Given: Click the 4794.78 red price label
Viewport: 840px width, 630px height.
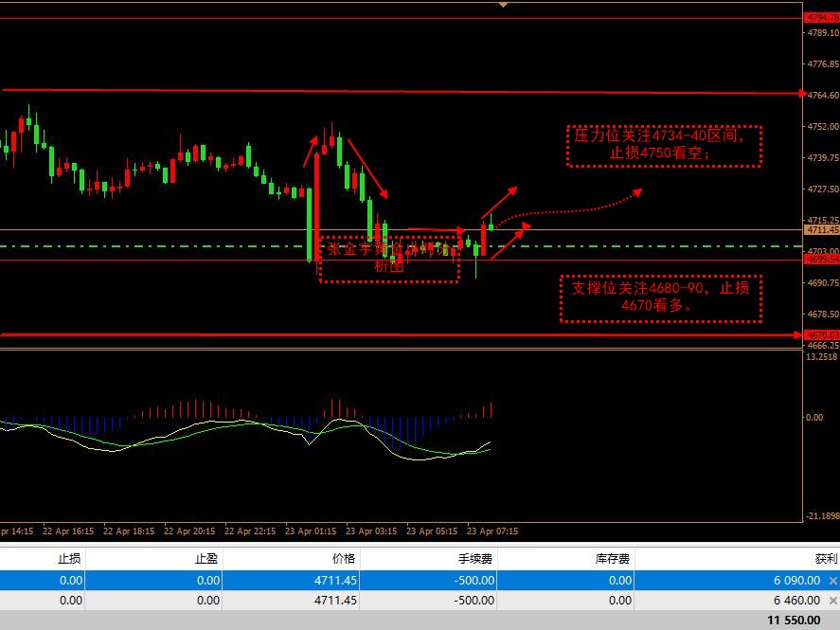Looking at the screenshot, I should pyautogui.click(x=820, y=17).
